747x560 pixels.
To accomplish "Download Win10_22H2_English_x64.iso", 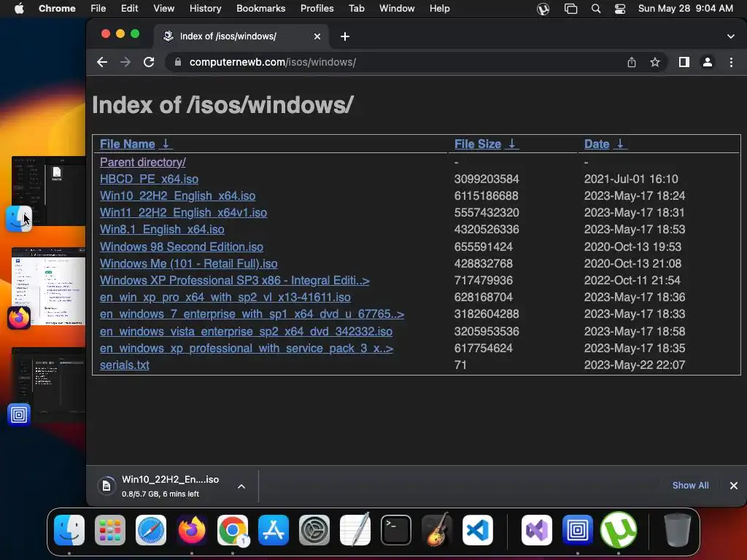I will pos(177,195).
